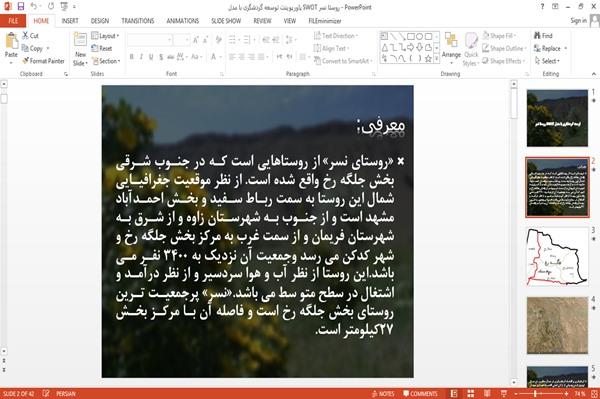Switch to Reading View in status bar
The width and height of the screenshot is (600, 399).
[x=487, y=394]
